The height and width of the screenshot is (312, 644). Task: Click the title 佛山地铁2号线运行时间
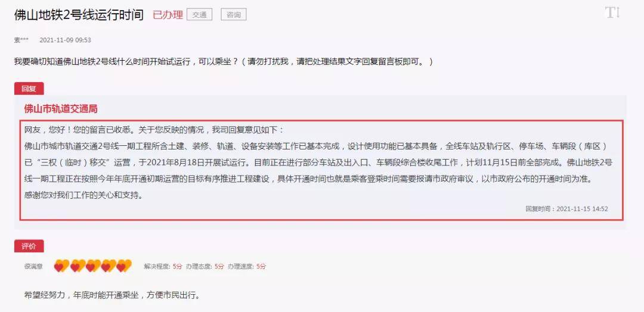79,15
